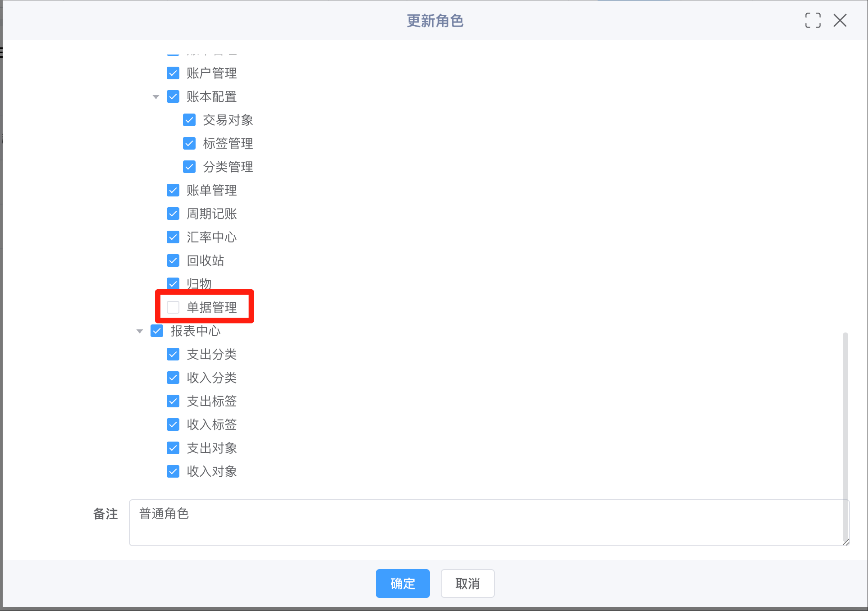Check the 单据管理 checkbox

pyautogui.click(x=173, y=307)
